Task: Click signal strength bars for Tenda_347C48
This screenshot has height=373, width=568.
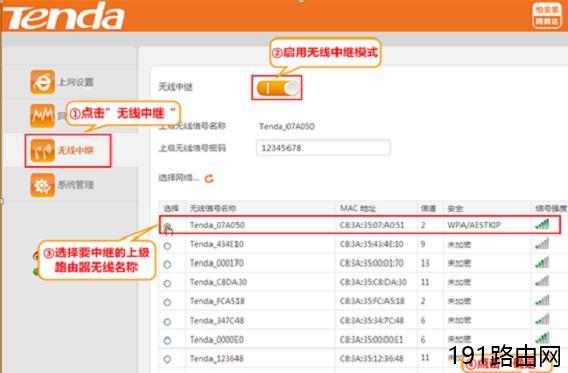Action: point(542,319)
